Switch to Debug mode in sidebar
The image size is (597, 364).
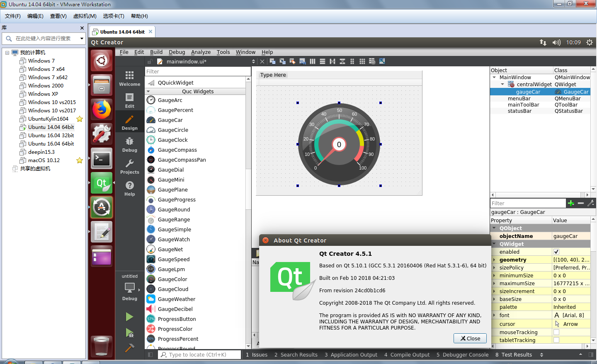(130, 144)
